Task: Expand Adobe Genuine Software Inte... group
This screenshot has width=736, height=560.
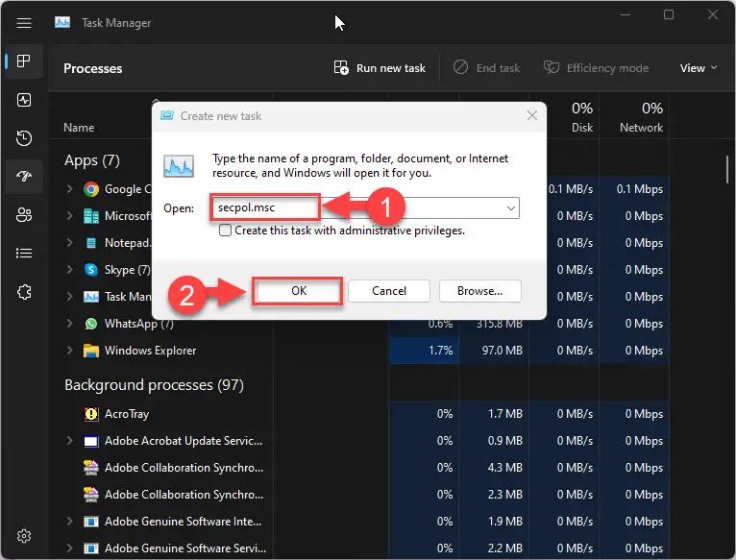Action: coord(69,521)
